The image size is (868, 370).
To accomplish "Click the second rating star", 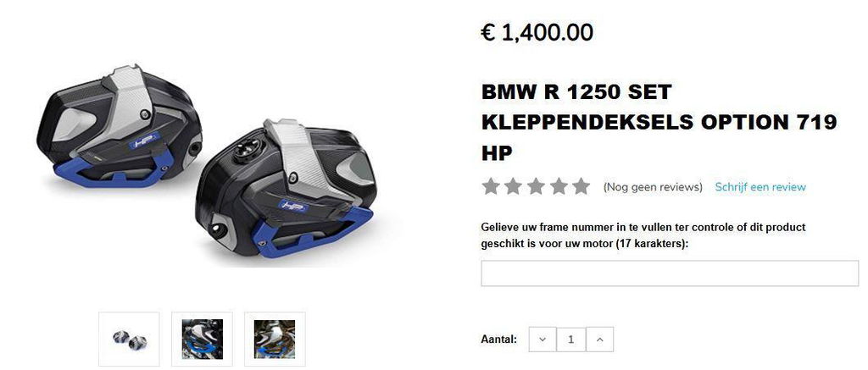I will (513, 186).
